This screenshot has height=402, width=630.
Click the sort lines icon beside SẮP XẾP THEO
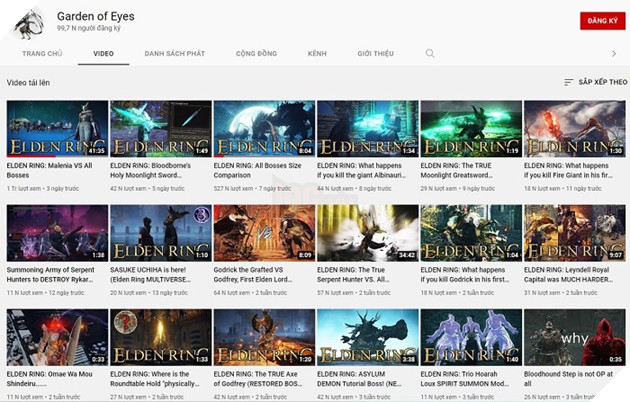[x=568, y=82]
